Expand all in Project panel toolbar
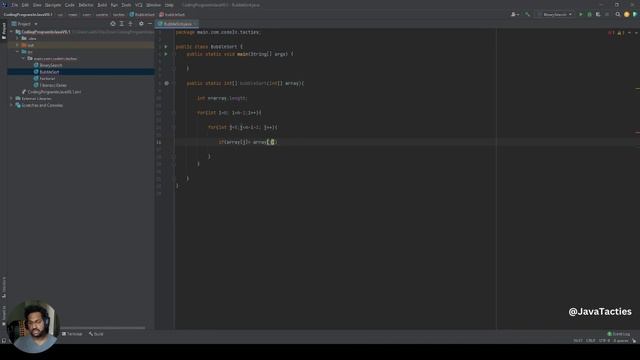 coord(122,24)
